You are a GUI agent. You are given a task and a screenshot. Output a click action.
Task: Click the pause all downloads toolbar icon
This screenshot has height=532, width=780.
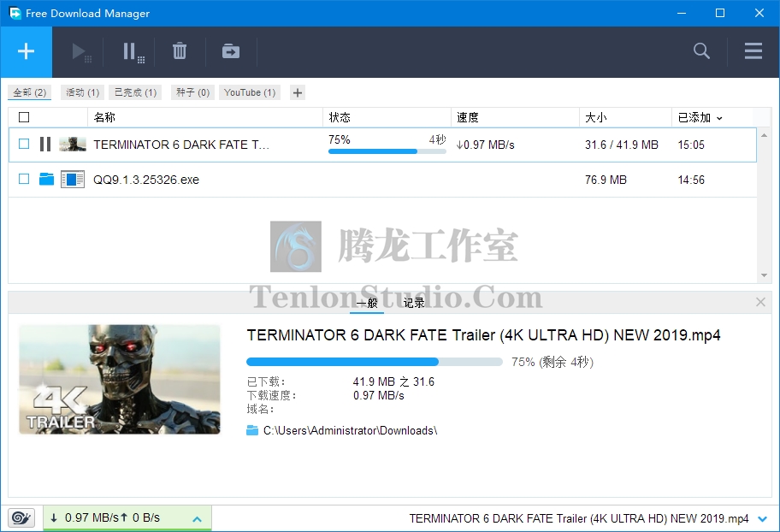[x=133, y=52]
